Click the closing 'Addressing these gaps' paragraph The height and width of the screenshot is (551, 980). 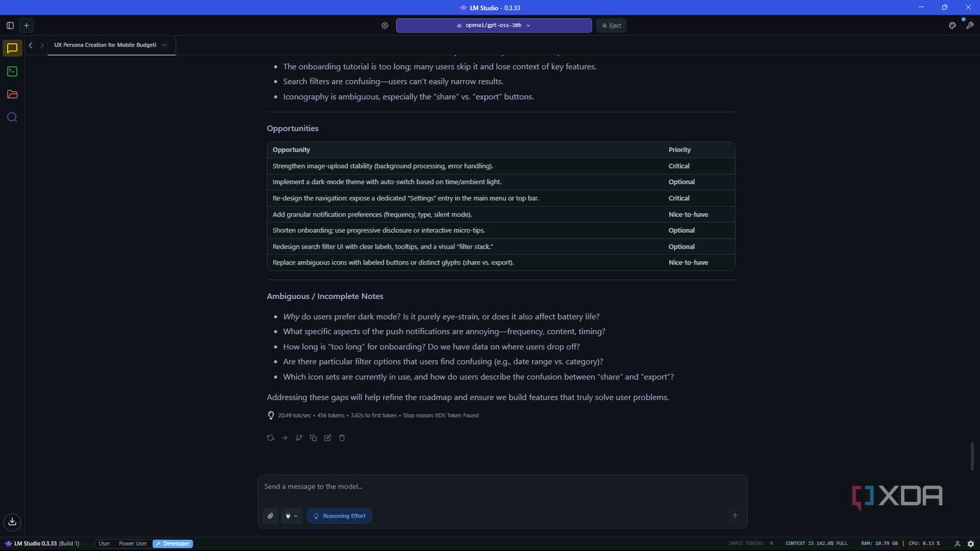click(x=467, y=397)
